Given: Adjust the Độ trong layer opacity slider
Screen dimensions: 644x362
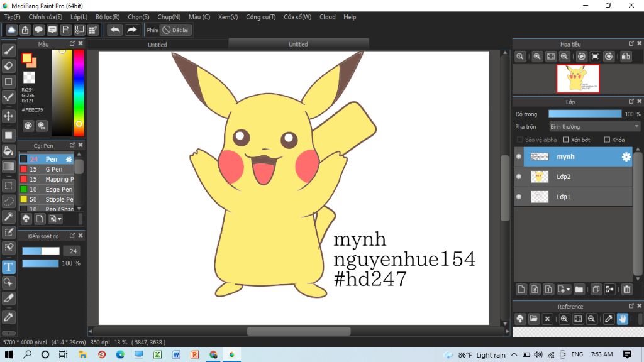Looking at the screenshot, I should tap(585, 114).
